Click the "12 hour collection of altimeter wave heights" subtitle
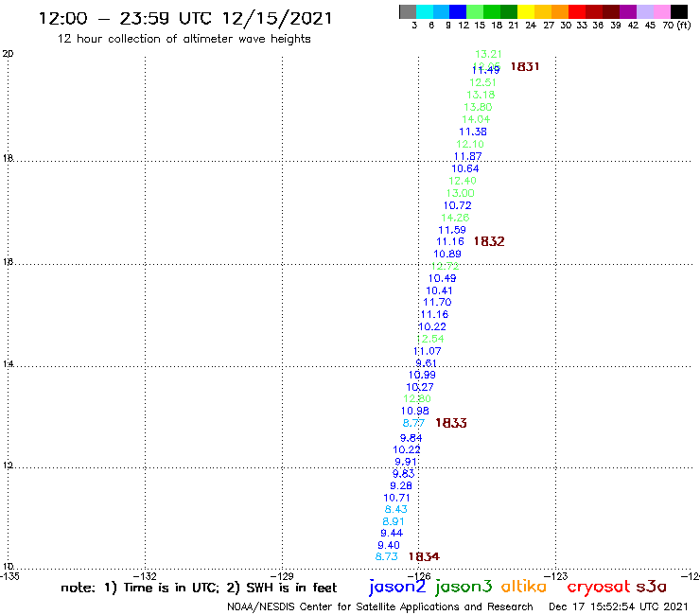 pos(184,39)
